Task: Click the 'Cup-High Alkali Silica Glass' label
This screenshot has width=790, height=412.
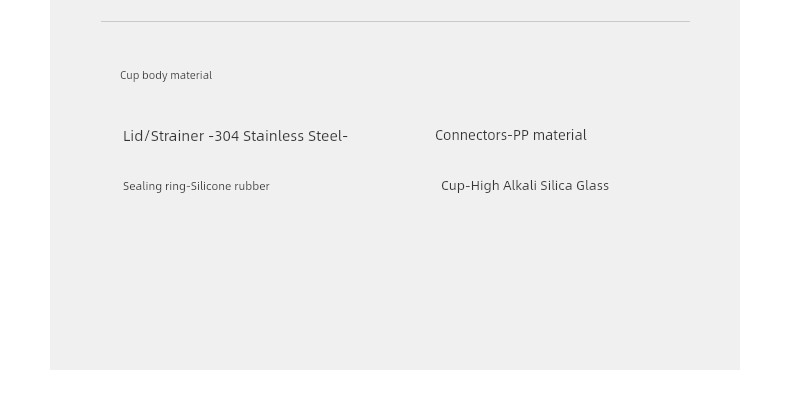Action: (525, 185)
